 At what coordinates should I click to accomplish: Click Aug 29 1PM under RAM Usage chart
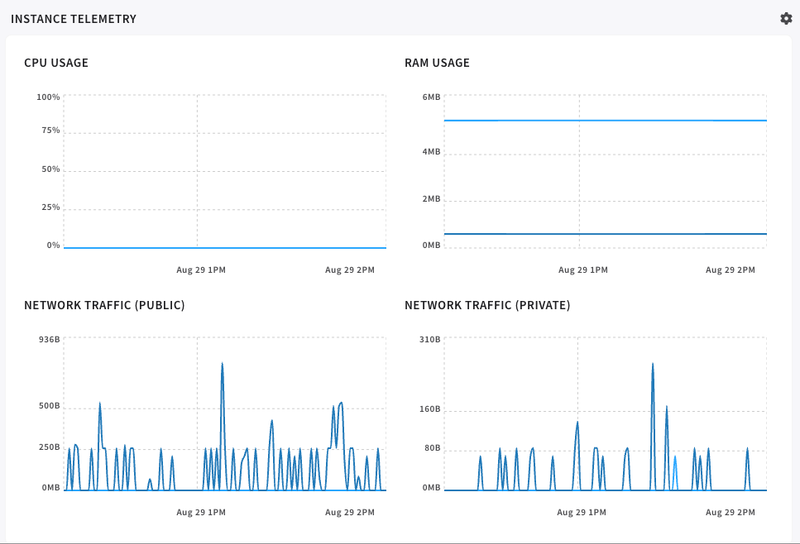coord(583,270)
